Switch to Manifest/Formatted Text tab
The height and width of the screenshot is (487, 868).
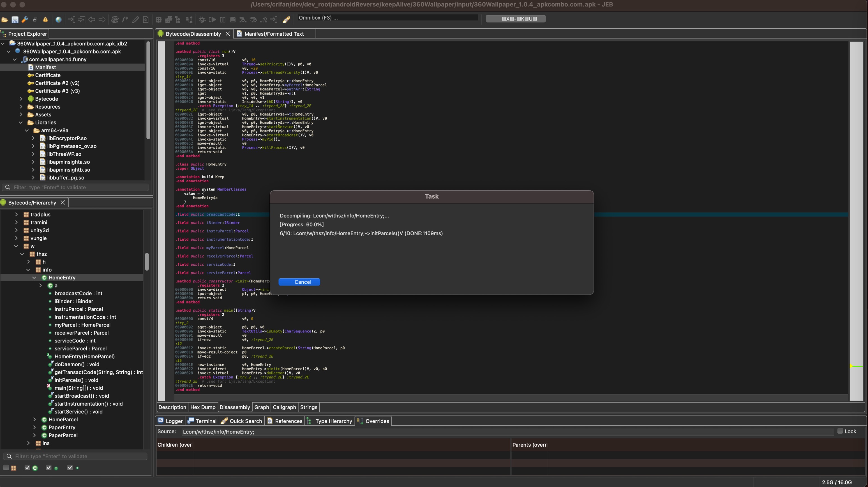click(274, 34)
